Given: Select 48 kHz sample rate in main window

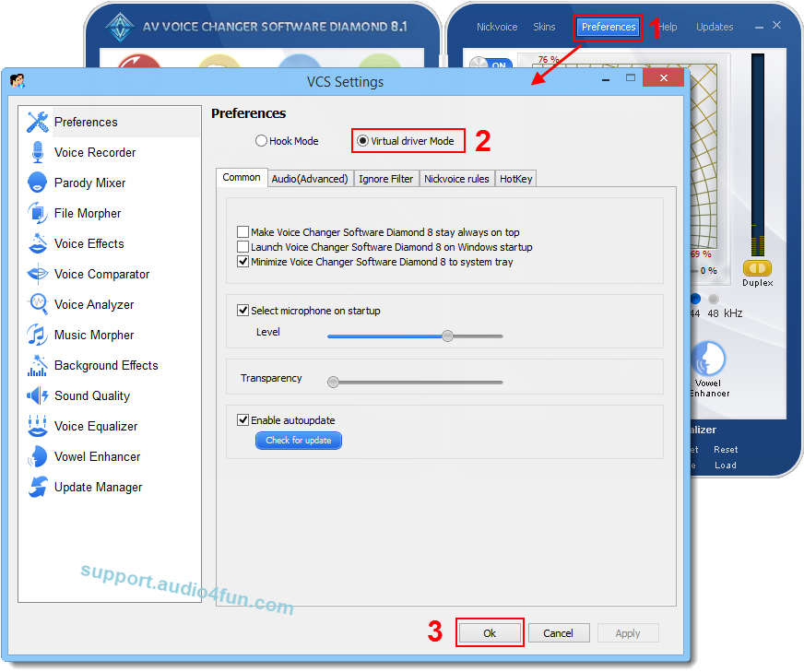Looking at the screenshot, I should tap(714, 299).
